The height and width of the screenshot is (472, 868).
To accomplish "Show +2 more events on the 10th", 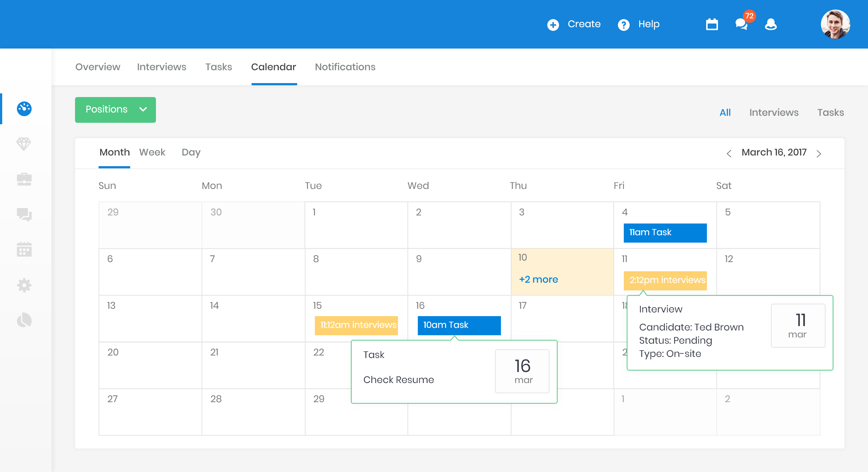I will 538,279.
